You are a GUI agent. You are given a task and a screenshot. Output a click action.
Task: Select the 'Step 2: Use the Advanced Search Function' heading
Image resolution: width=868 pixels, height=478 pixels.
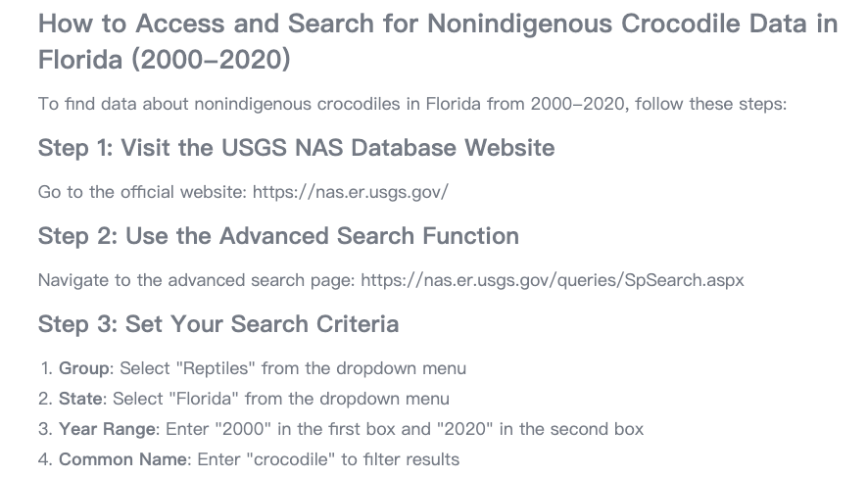pyautogui.click(x=278, y=236)
